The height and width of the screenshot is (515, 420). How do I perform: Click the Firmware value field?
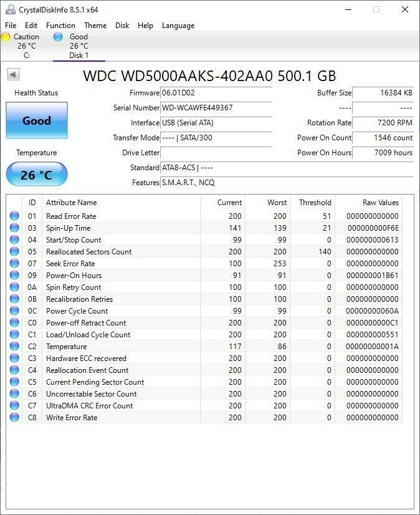[x=216, y=93]
